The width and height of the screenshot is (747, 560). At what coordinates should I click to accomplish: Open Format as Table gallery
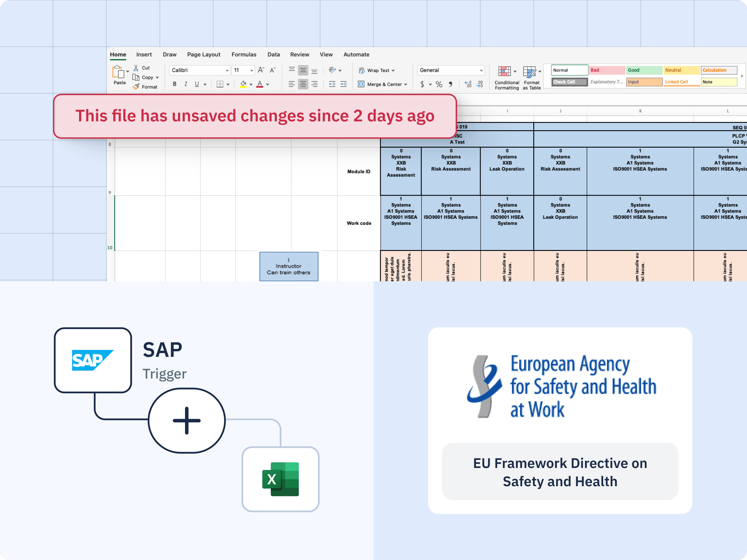(x=532, y=78)
